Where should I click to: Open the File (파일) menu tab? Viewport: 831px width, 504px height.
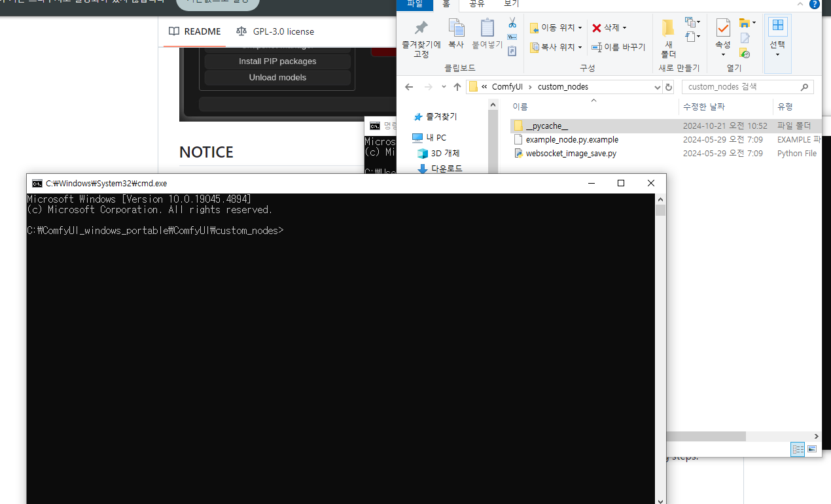click(415, 4)
